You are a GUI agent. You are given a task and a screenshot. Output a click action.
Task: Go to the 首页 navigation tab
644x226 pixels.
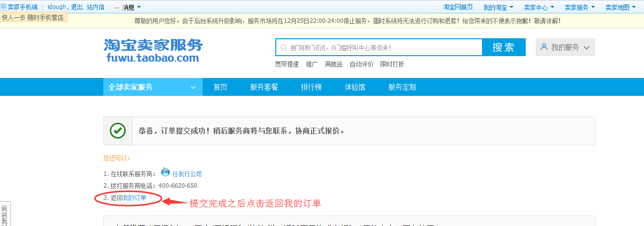221,87
